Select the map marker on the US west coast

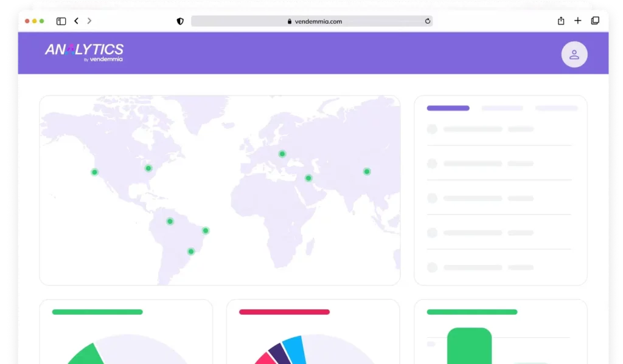tap(94, 172)
